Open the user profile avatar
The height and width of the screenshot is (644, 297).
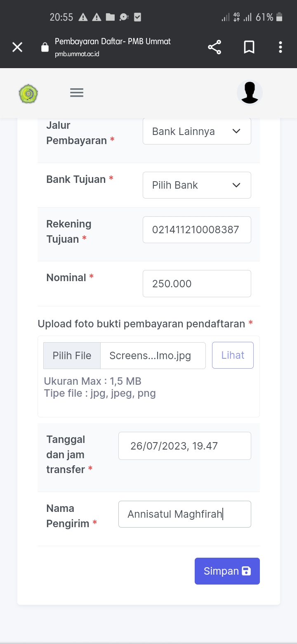[250, 92]
